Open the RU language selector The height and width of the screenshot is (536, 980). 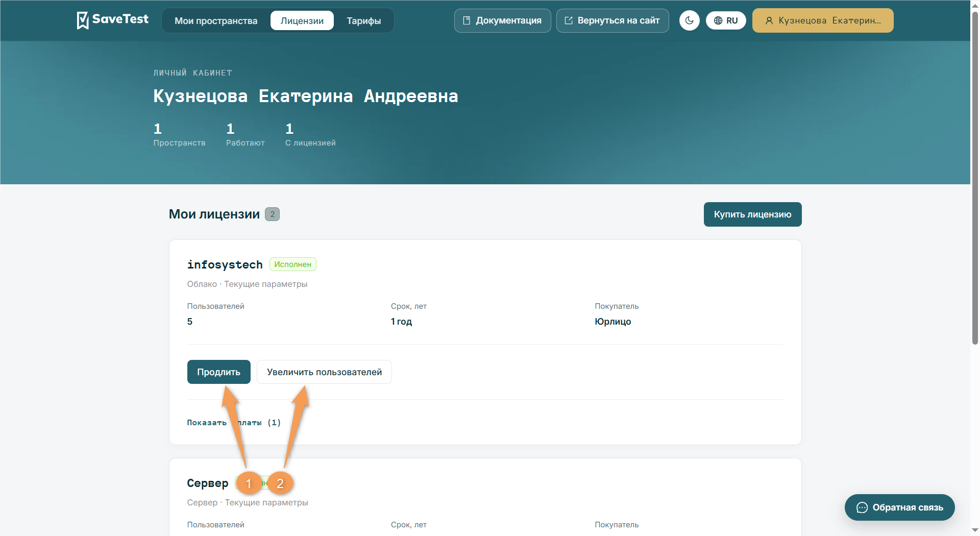tap(726, 20)
